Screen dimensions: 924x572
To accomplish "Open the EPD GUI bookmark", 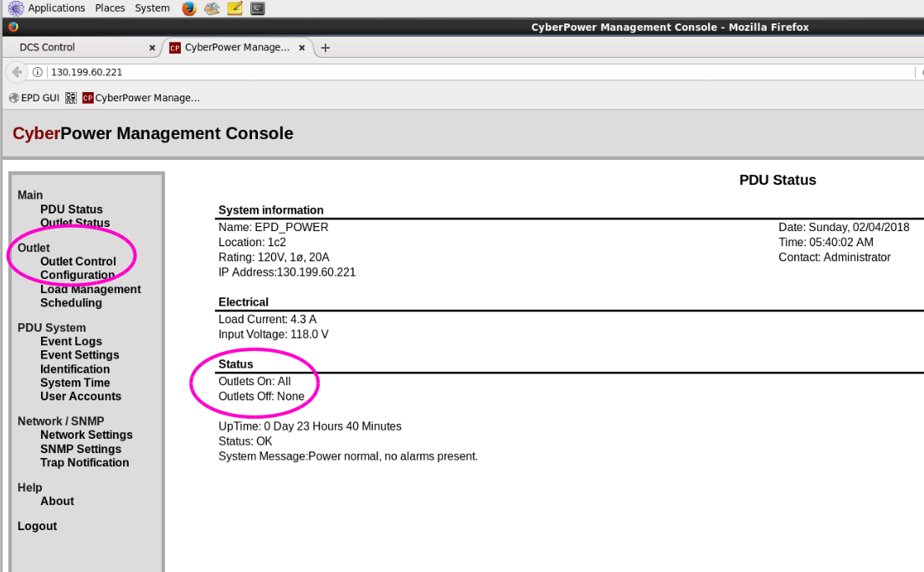I will (34, 98).
